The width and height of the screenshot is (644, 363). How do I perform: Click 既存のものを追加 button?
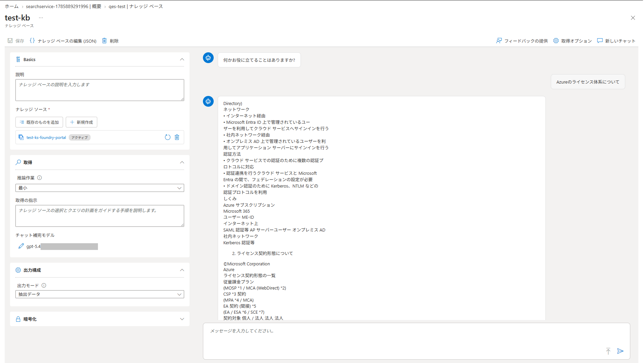point(39,122)
